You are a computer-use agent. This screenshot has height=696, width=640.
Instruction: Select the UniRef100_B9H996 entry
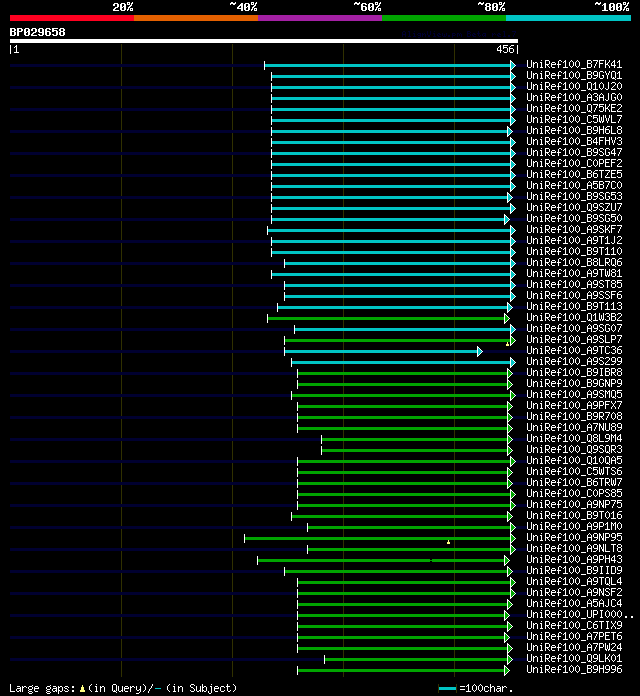[x=574, y=669]
